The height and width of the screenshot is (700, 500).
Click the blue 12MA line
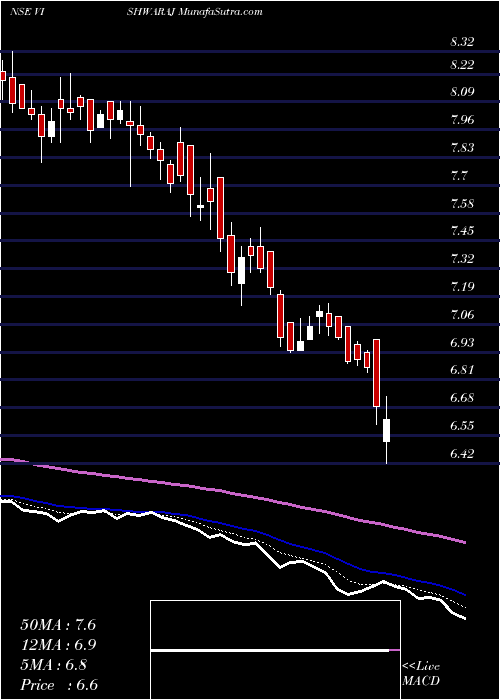pos(232,526)
